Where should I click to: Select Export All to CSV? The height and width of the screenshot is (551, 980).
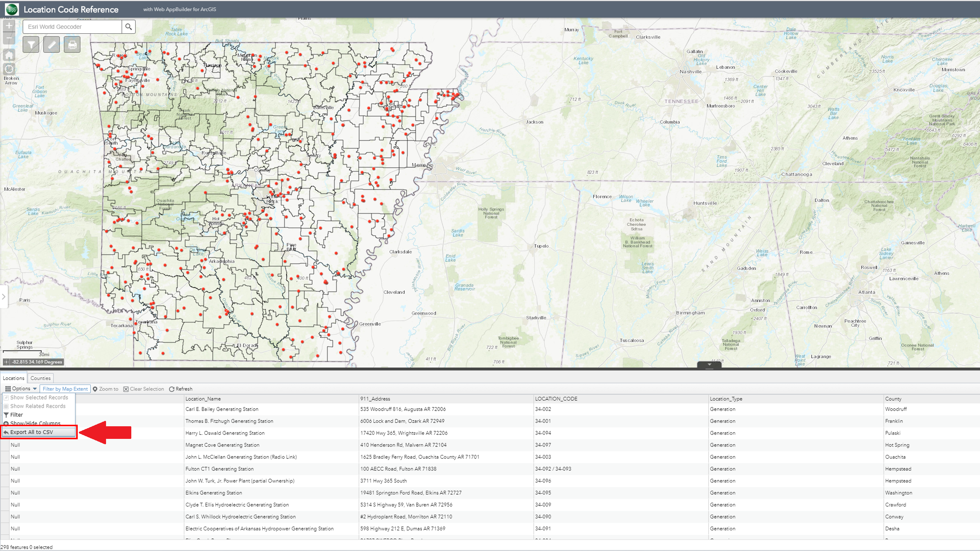point(39,432)
